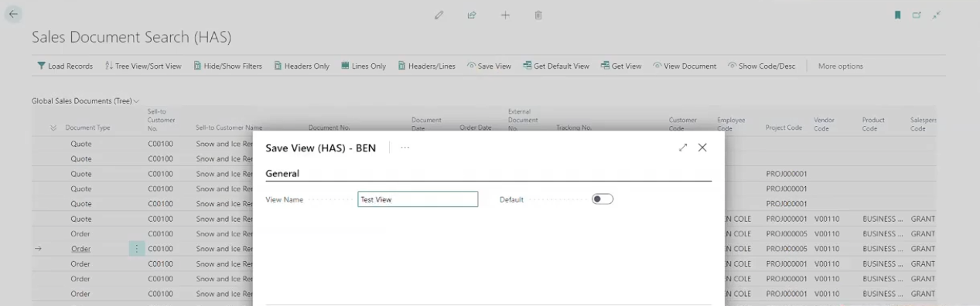Click Show Code/Desc action
This screenshot has height=306, width=980.
[761, 66]
